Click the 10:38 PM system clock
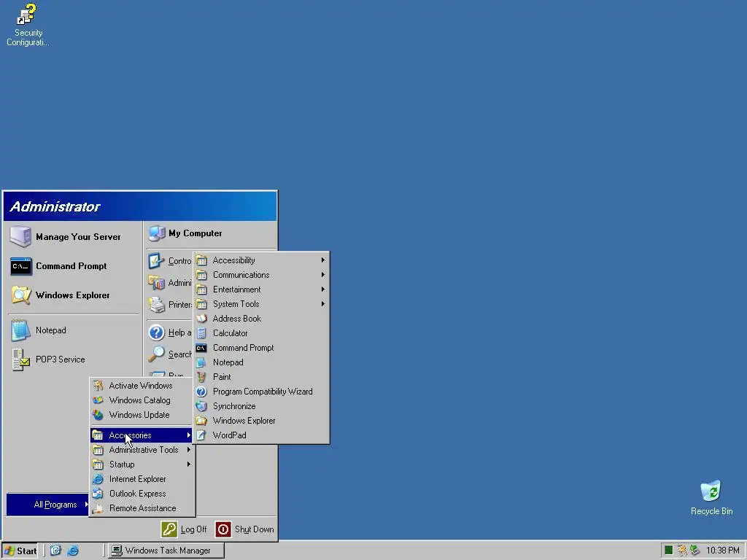 (x=723, y=551)
